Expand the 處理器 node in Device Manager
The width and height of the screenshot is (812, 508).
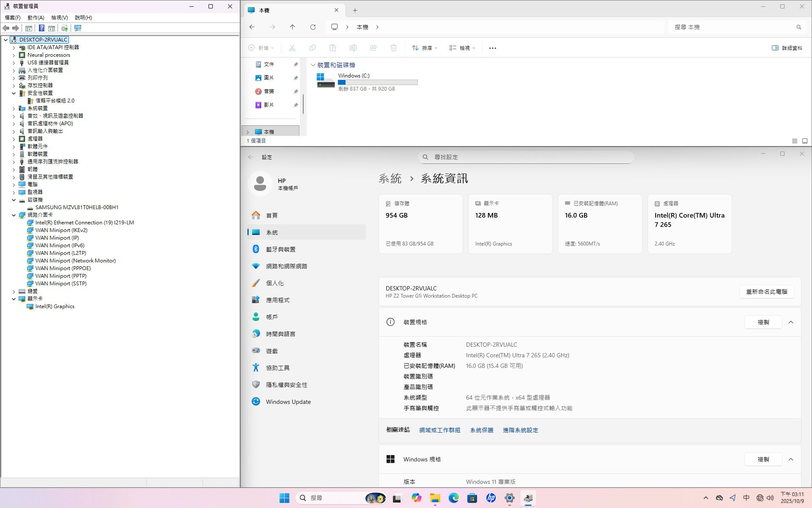click(x=14, y=139)
